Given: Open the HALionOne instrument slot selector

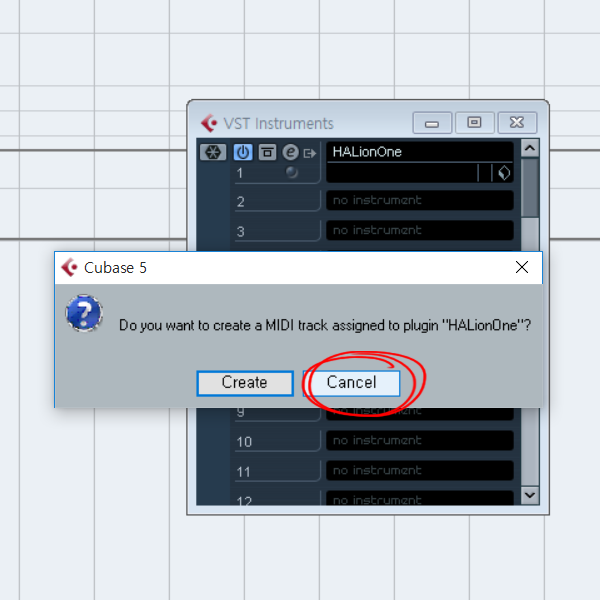Looking at the screenshot, I should point(420,152).
